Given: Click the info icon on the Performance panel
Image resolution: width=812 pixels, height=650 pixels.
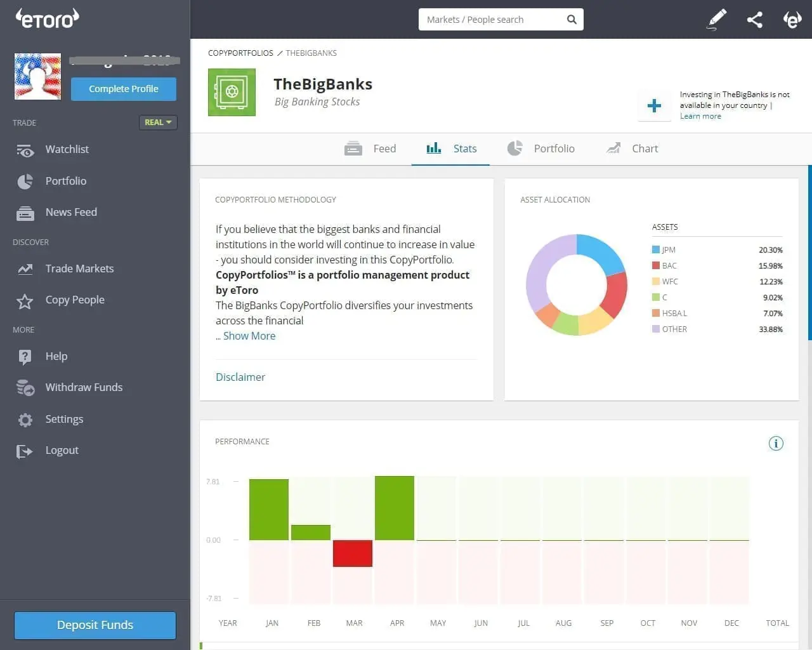Looking at the screenshot, I should tap(776, 443).
